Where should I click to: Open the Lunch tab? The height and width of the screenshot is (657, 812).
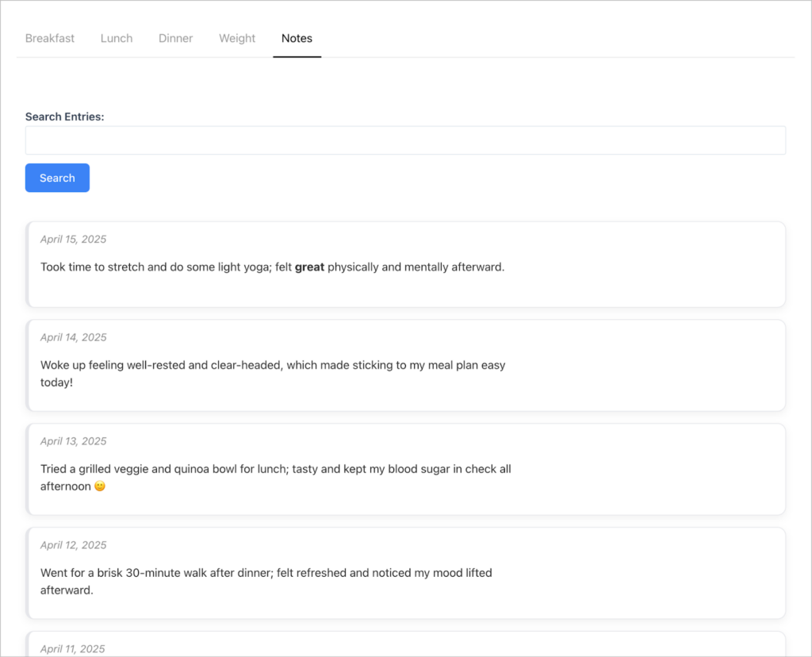coord(117,38)
